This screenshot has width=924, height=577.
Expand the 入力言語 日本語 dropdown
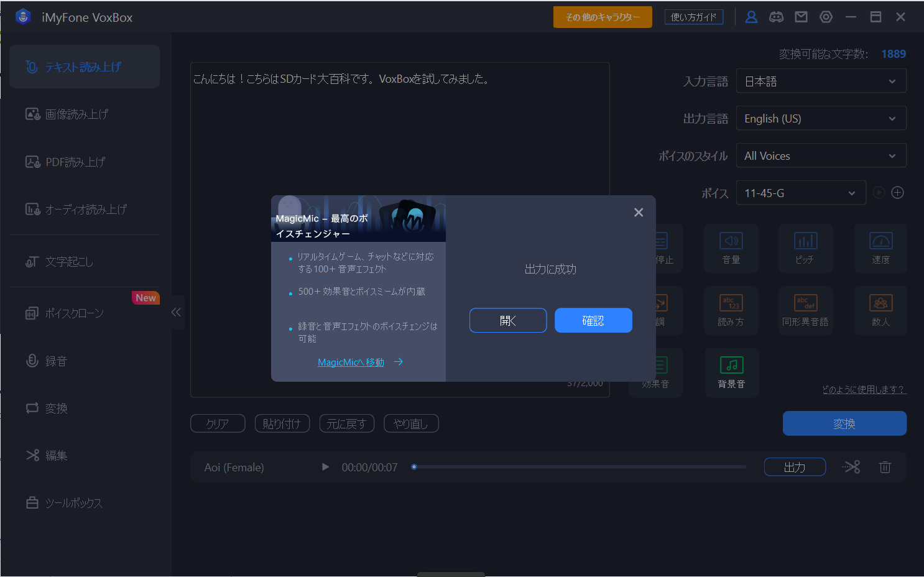(821, 81)
